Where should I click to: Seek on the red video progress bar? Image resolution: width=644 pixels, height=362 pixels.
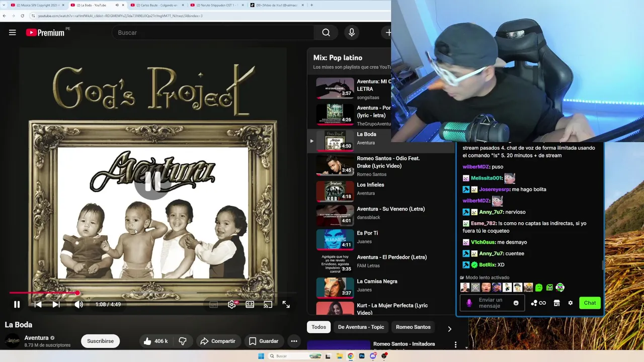pyautogui.click(x=153, y=293)
